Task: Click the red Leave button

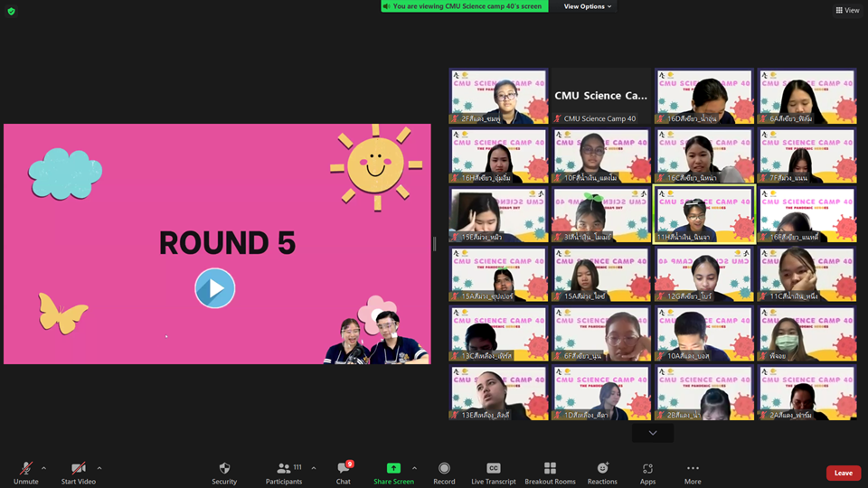Action: click(x=843, y=473)
